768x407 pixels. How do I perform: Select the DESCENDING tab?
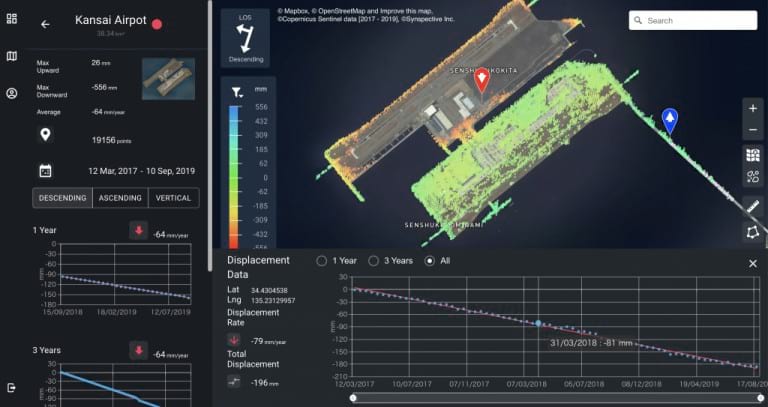pos(62,198)
